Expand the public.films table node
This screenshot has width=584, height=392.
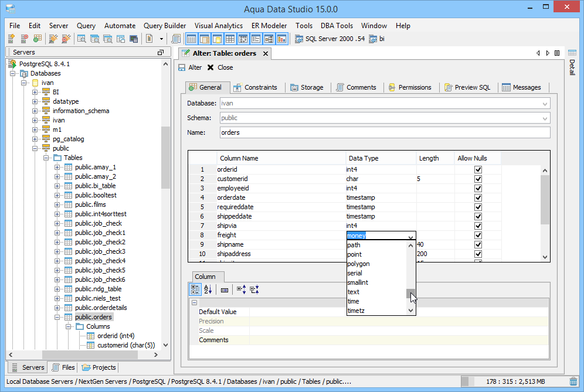(x=57, y=204)
